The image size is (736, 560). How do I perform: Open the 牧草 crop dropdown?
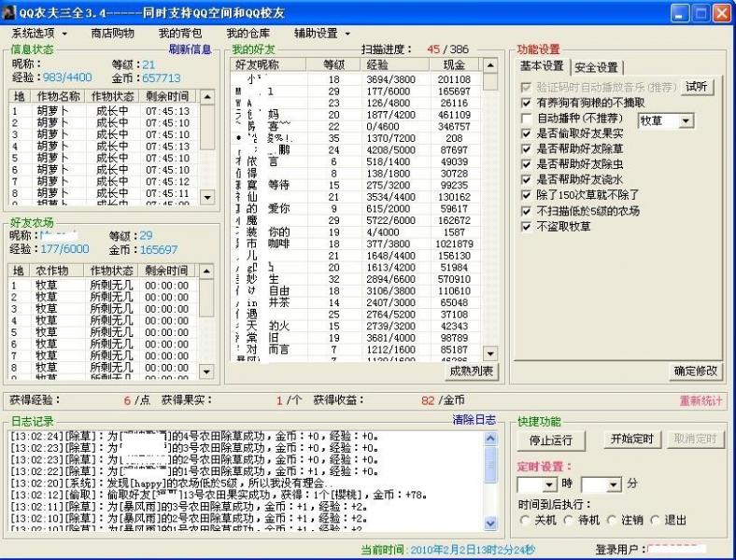[x=686, y=121]
